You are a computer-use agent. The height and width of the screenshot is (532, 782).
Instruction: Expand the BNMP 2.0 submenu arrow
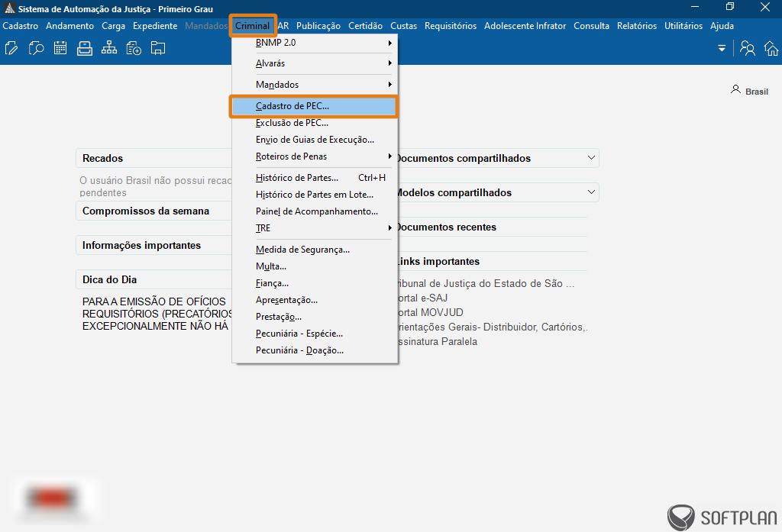coord(390,43)
